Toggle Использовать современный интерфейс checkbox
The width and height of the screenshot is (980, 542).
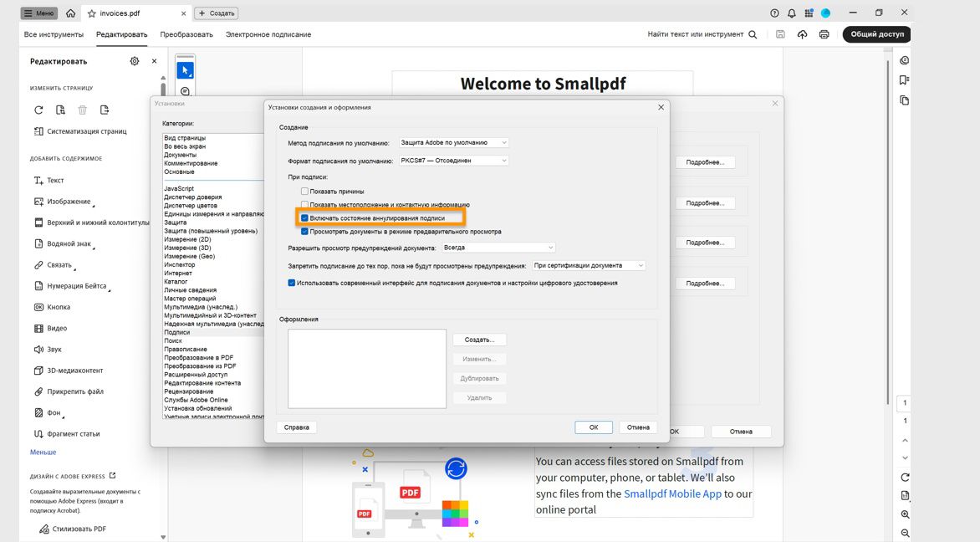click(x=291, y=283)
